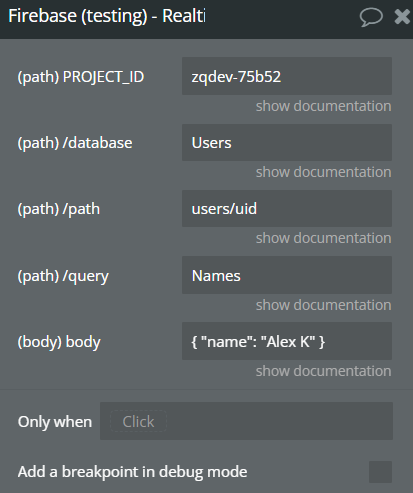
Task: Open the comment bubble icon in header
Action: pyautogui.click(x=371, y=17)
